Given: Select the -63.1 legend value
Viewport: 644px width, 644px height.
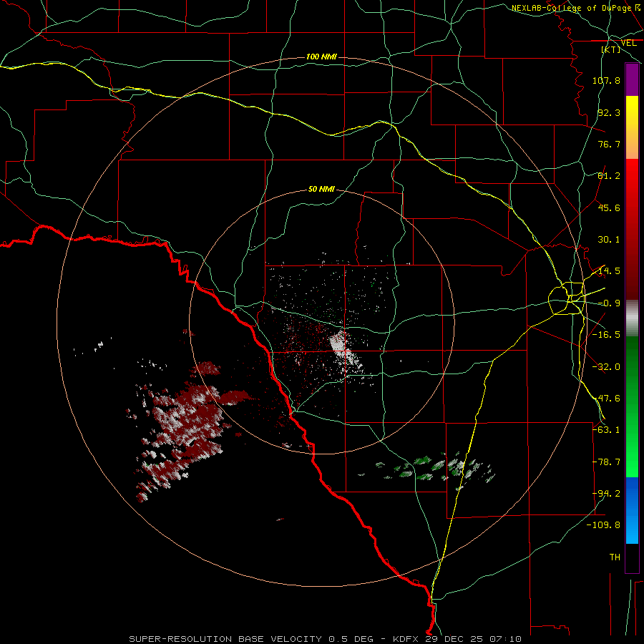Looking at the screenshot, I should pyautogui.click(x=606, y=430).
